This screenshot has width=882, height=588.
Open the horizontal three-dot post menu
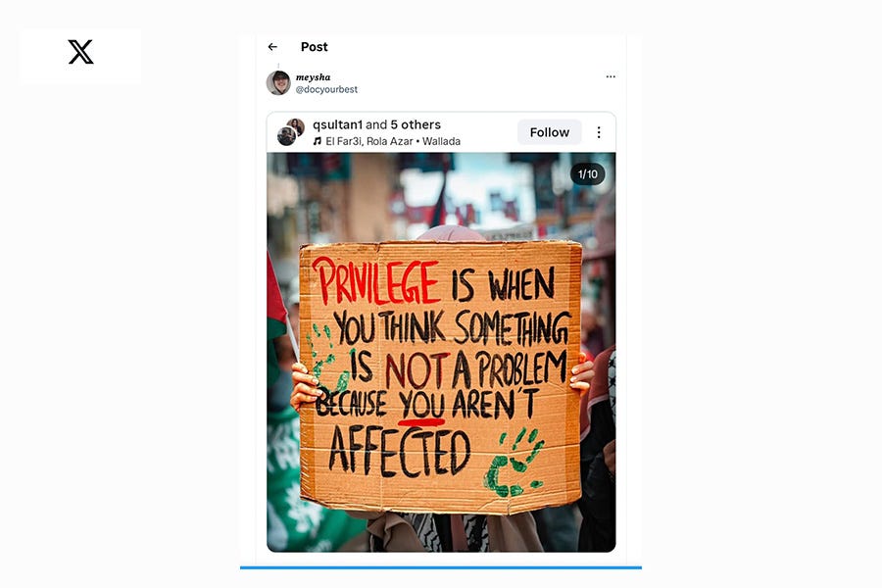611,76
